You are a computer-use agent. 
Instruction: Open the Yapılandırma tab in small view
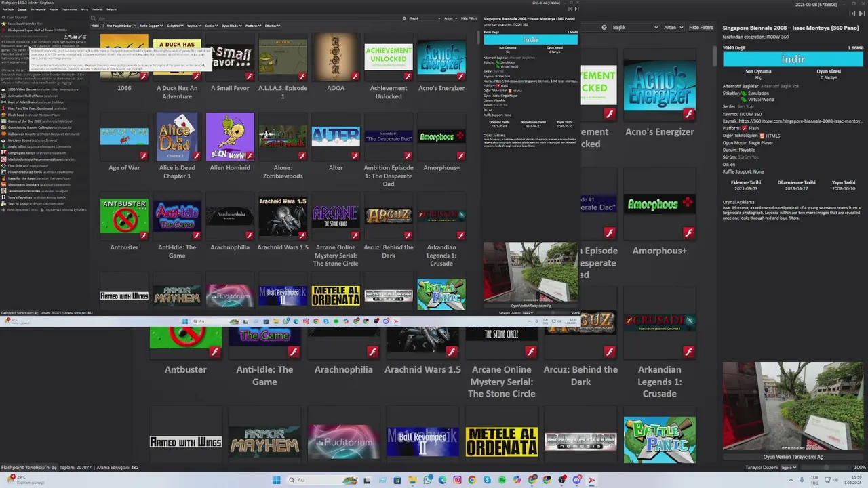tap(69, 9)
